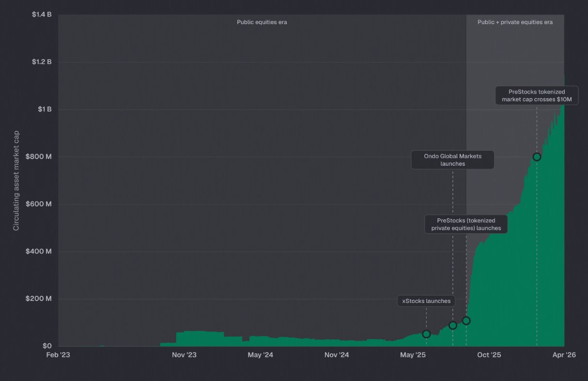The image size is (588, 381).
Task: Click the PreStocks launches circle marker
Action: point(466,320)
